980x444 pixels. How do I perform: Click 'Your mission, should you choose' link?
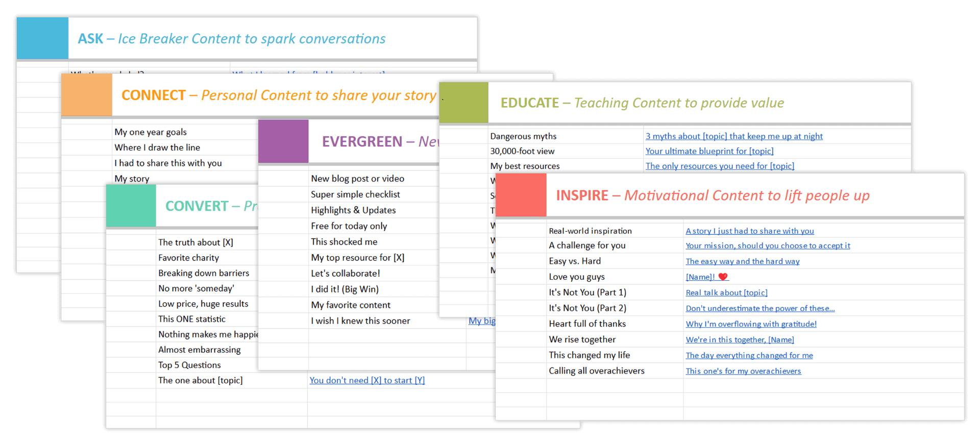point(768,245)
